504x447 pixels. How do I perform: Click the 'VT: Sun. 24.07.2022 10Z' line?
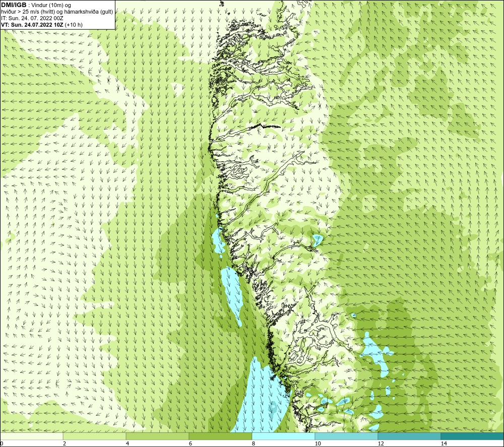click(x=32, y=25)
